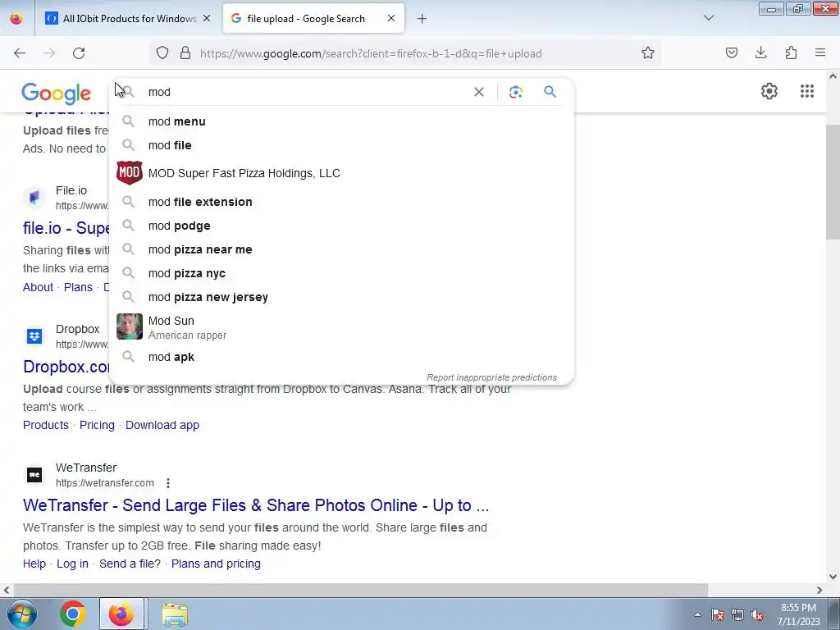Choose the 'mod file' suggestion

(341, 145)
